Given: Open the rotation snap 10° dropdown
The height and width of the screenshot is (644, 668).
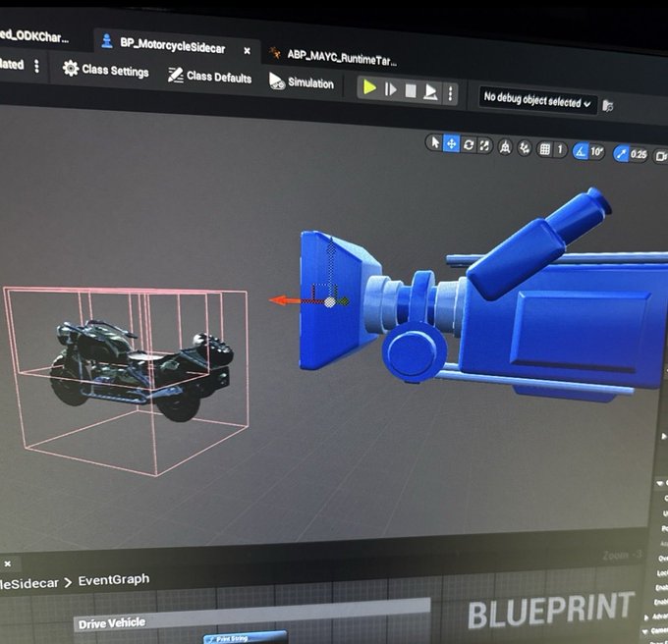Looking at the screenshot, I should pos(596,152).
